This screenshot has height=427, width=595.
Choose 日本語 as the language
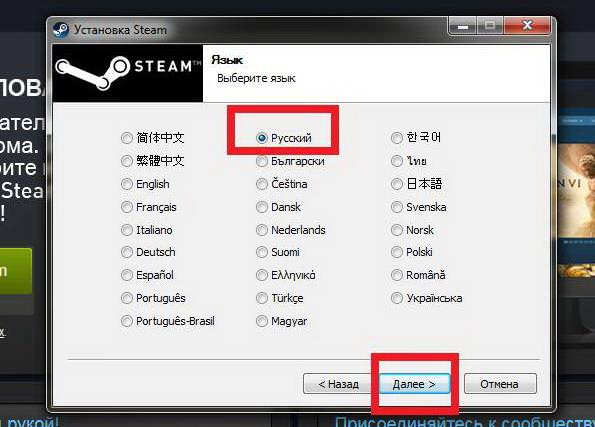(x=397, y=184)
